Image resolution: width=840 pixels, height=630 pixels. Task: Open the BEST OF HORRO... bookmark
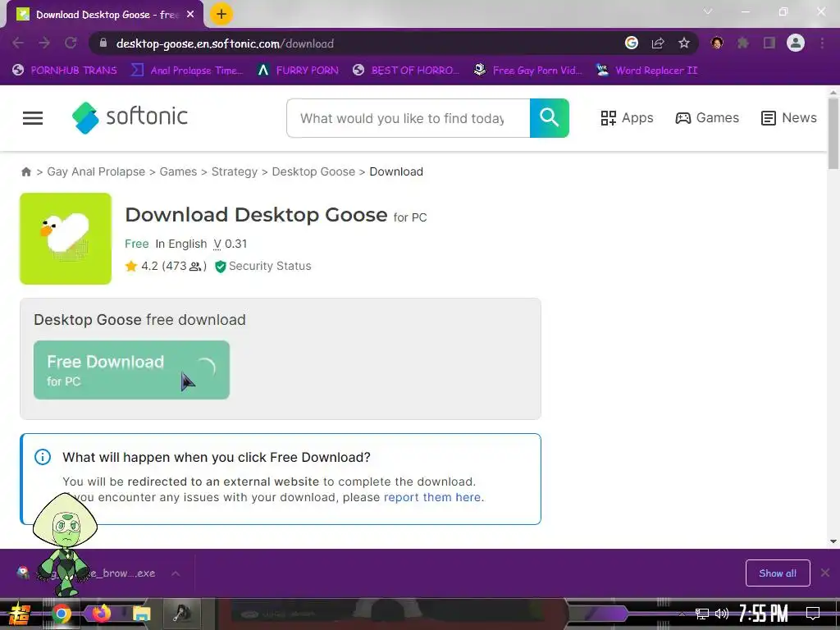(406, 71)
